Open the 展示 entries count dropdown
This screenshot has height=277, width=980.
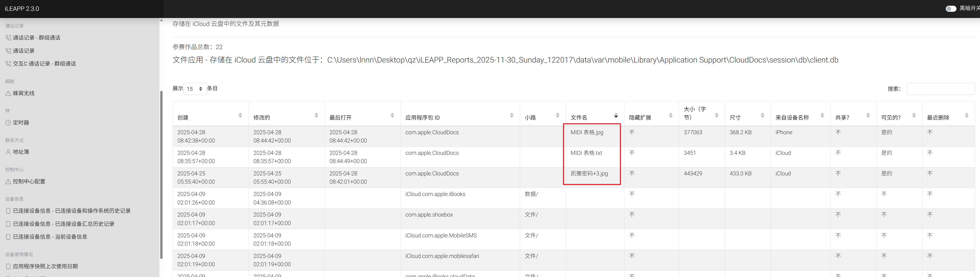click(195, 88)
